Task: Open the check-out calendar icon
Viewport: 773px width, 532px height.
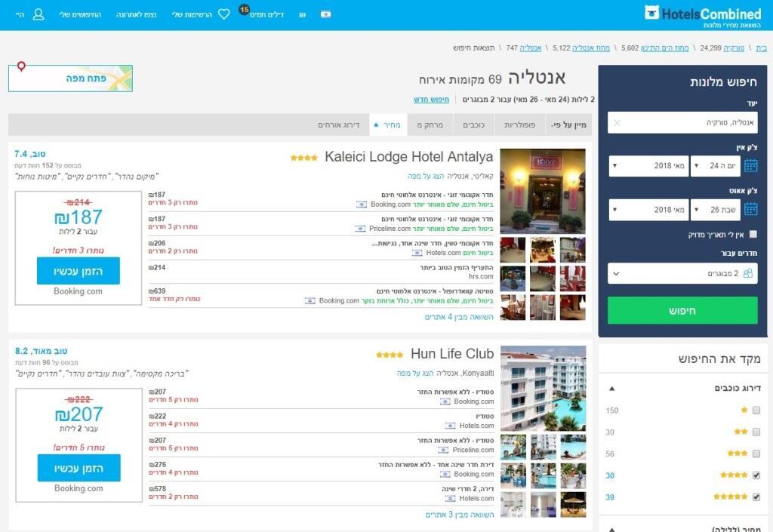Action: pyautogui.click(x=750, y=210)
